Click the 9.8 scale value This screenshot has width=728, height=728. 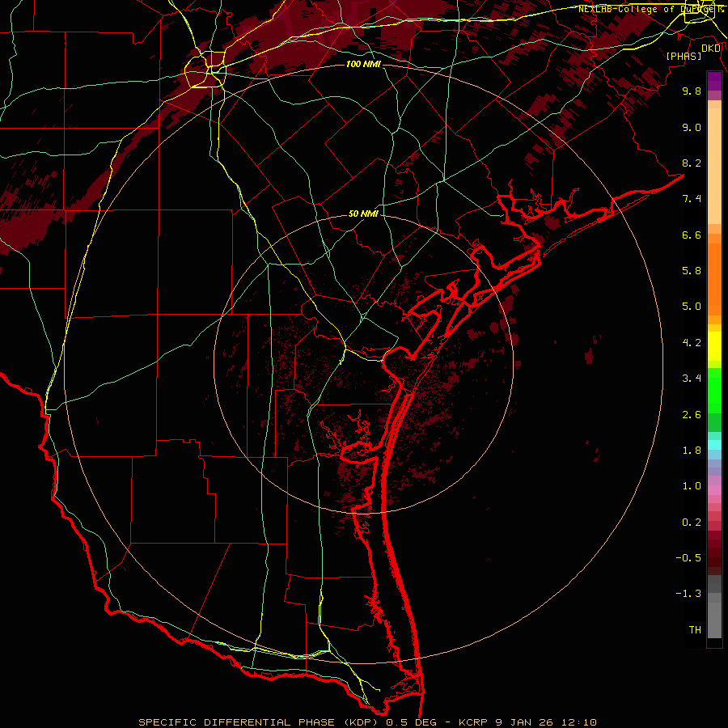[692, 91]
